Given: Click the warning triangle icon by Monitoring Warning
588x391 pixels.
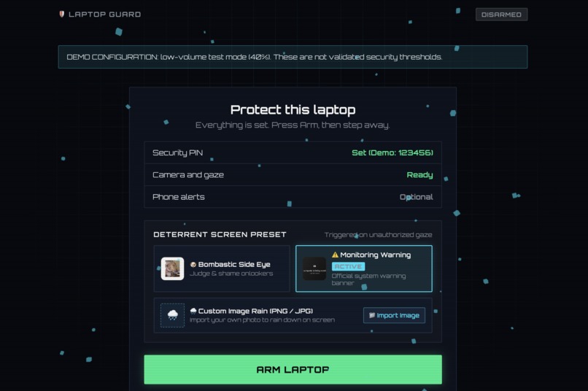Looking at the screenshot, I should (x=335, y=255).
